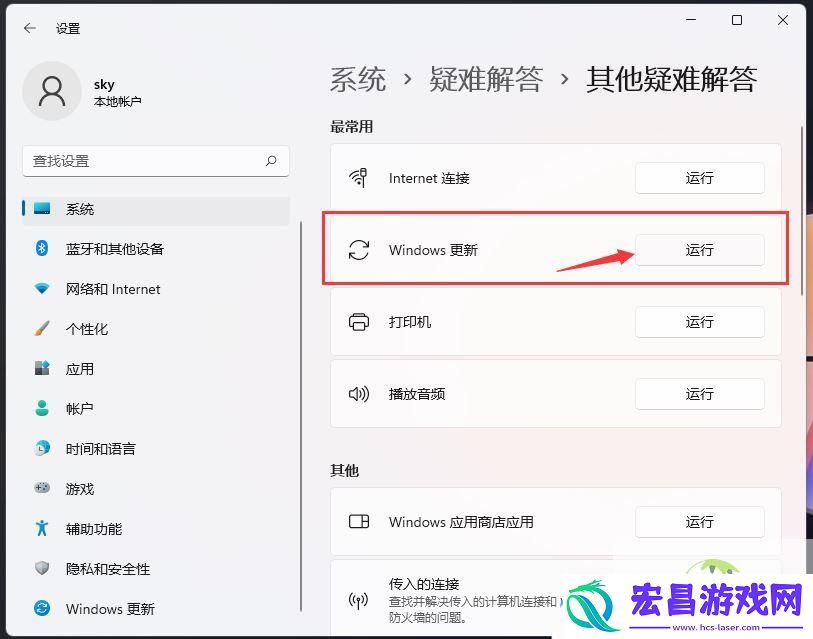Open 游戏 settings
This screenshot has height=639, width=813.
[x=156, y=489]
